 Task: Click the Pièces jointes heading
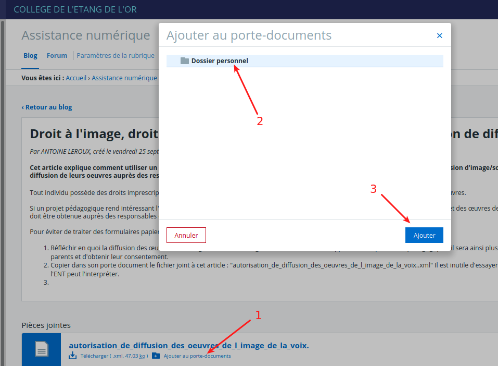(46, 325)
